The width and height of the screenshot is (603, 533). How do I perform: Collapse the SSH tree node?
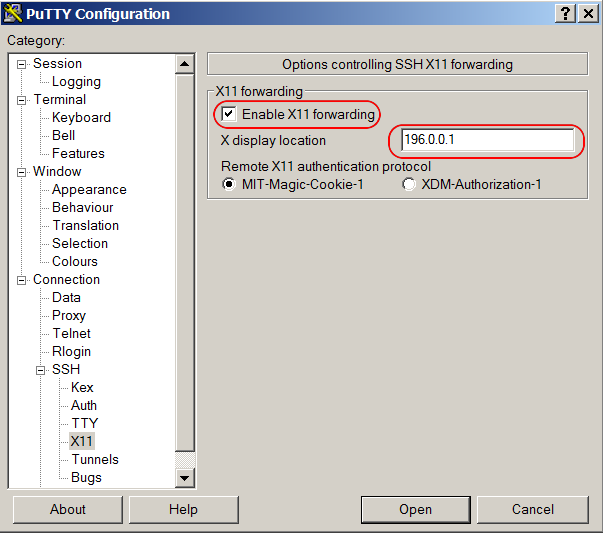pos(40,370)
